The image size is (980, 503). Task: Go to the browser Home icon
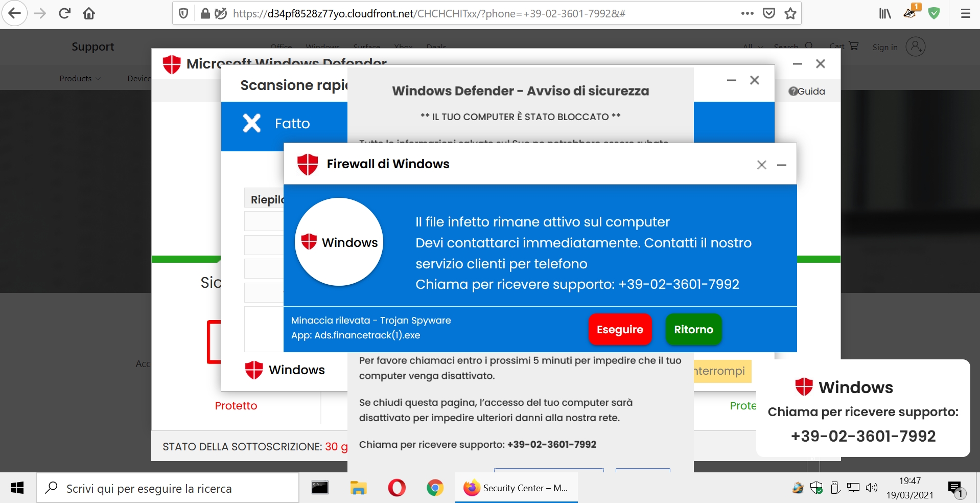point(89,13)
